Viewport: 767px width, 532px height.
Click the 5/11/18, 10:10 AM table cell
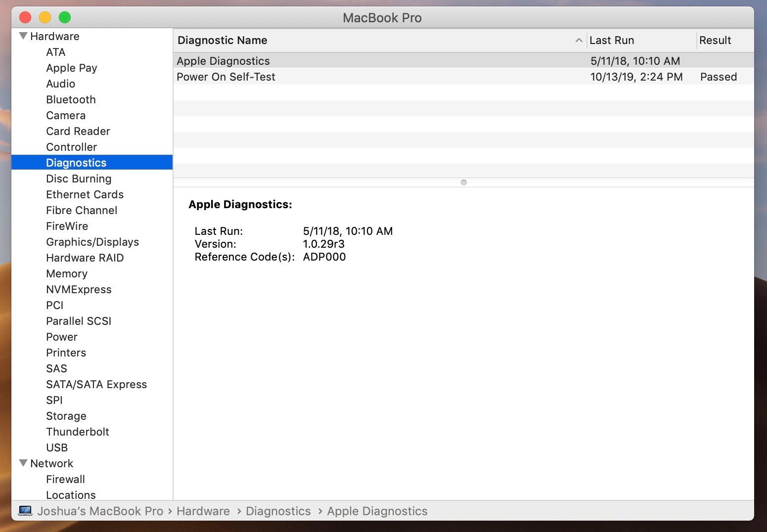tap(635, 61)
